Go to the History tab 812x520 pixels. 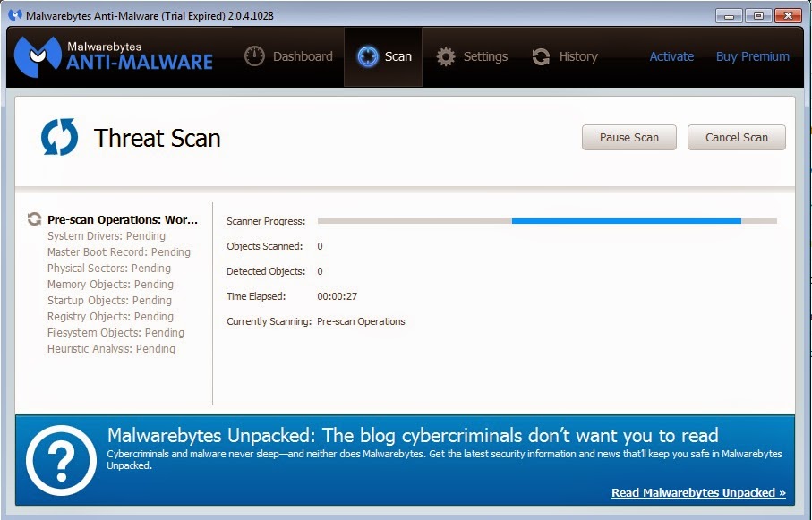(x=565, y=56)
